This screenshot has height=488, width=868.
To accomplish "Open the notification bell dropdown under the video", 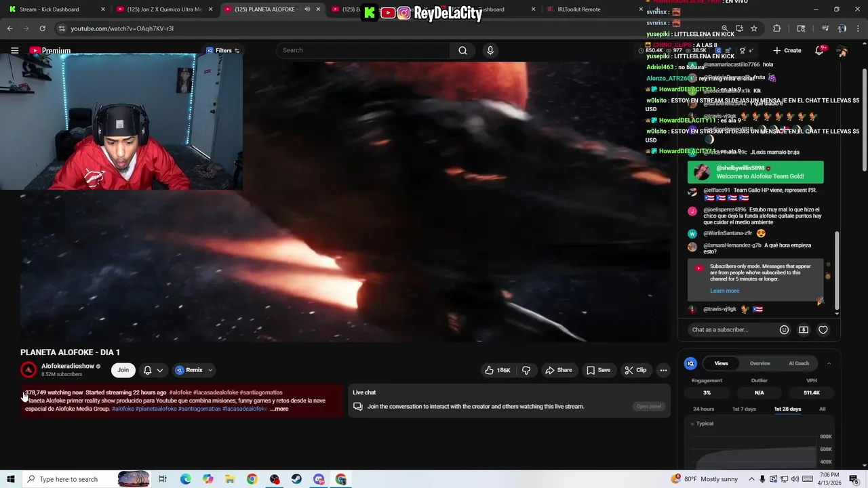I will tap(153, 370).
